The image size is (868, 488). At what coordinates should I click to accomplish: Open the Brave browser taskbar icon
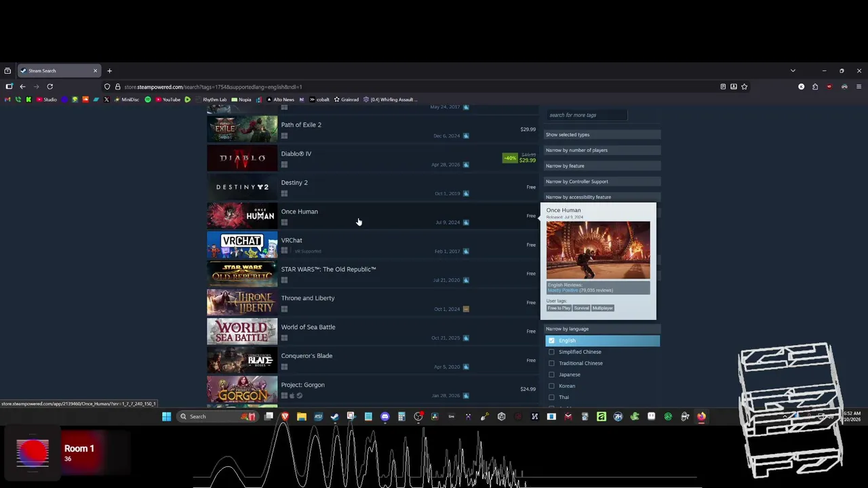(x=285, y=416)
